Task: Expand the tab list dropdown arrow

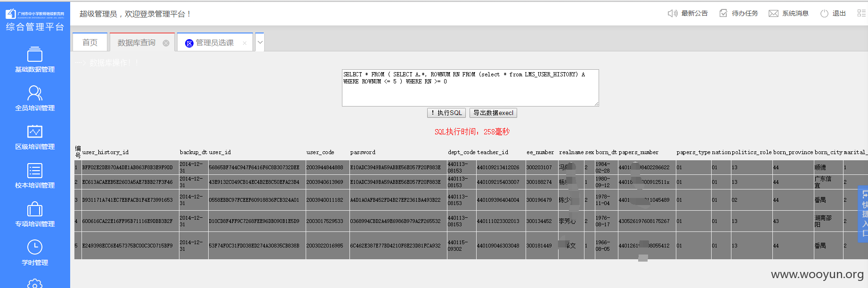Action: tap(260, 42)
